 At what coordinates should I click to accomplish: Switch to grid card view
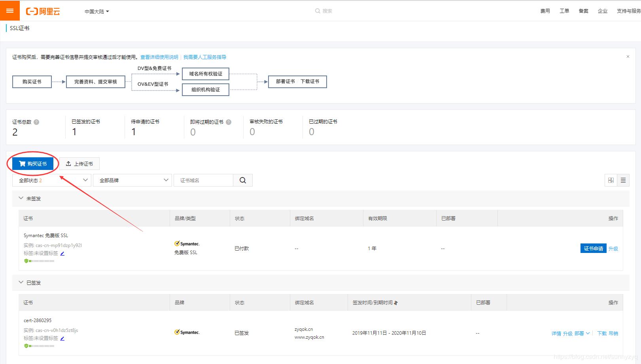click(x=611, y=180)
